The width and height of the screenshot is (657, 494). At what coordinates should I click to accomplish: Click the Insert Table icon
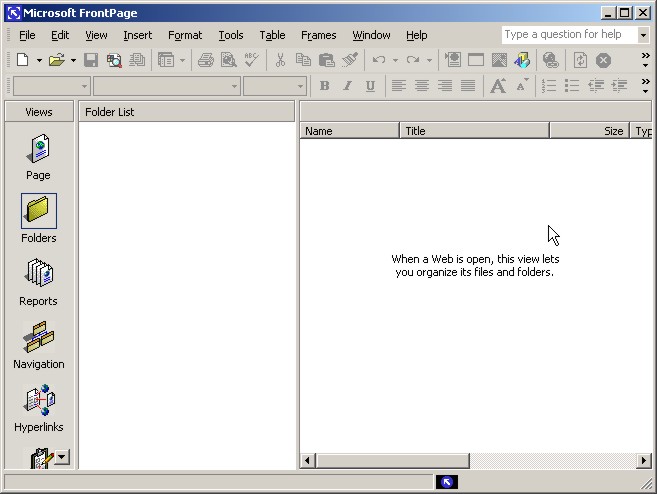click(476, 60)
